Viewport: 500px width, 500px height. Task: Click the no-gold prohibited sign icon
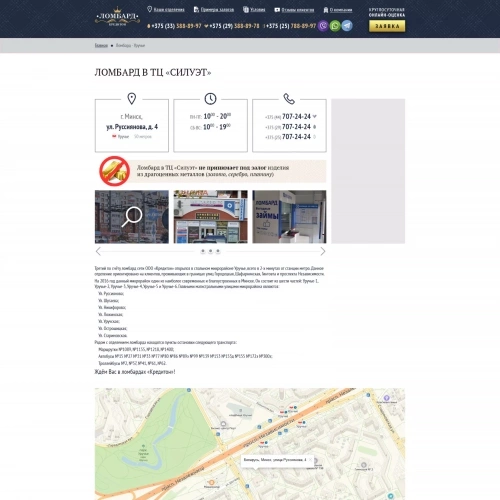[x=114, y=171]
